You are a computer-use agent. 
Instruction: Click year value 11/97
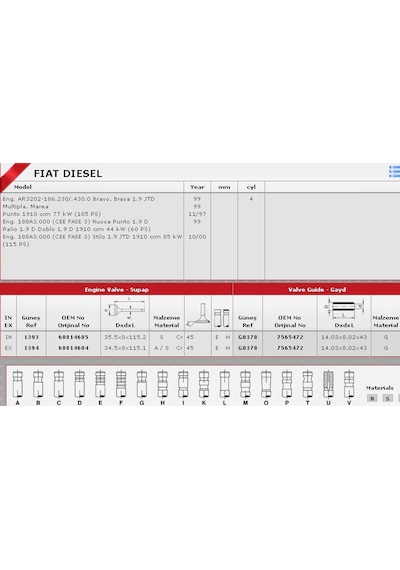click(x=197, y=214)
